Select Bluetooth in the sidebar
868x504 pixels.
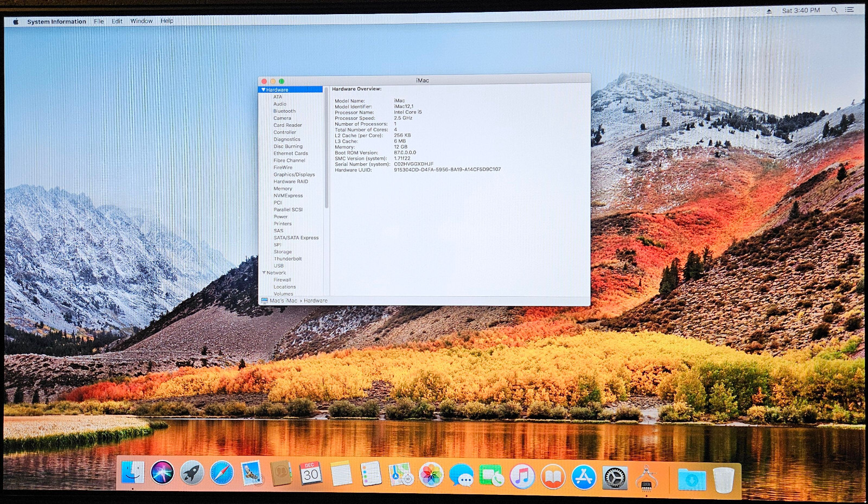[x=284, y=111]
